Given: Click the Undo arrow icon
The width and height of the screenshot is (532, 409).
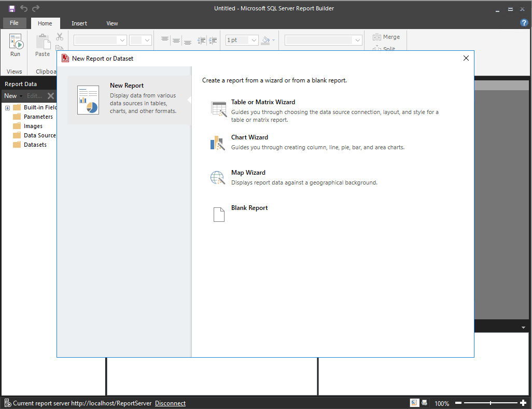Looking at the screenshot, I should (24, 8).
